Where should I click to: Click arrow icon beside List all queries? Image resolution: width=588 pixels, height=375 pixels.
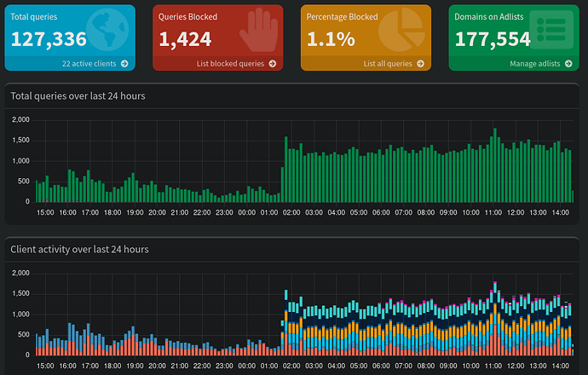(x=420, y=64)
